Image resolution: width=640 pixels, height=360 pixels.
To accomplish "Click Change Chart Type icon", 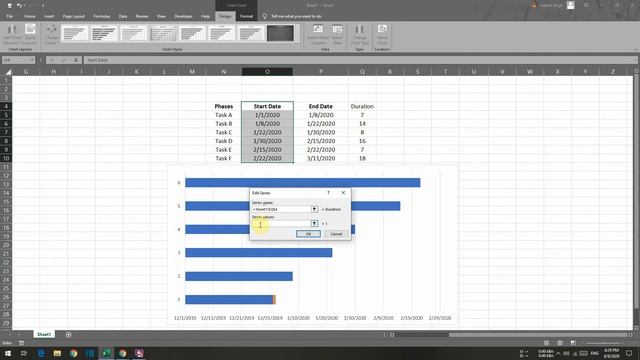I will click(x=360, y=29).
